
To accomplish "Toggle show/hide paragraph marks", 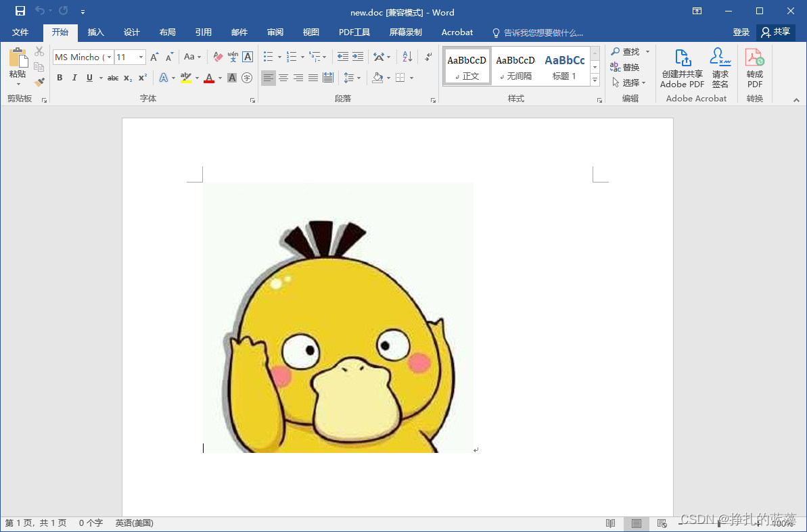I will 428,57.
